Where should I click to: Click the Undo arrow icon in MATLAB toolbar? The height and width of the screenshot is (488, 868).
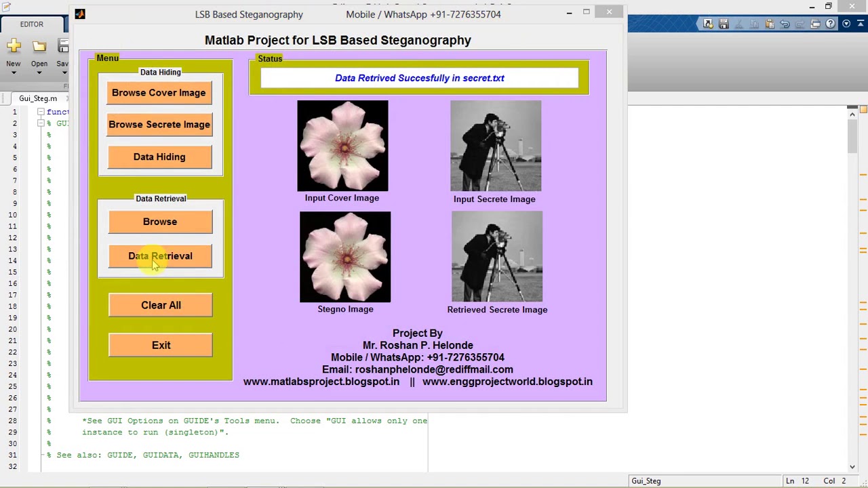click(x=785, y=24)
